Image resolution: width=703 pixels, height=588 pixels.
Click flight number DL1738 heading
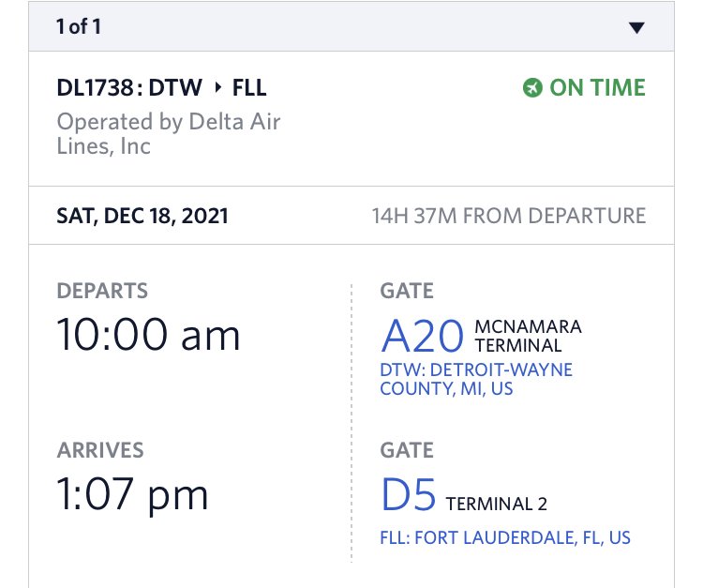coord(95,87)
